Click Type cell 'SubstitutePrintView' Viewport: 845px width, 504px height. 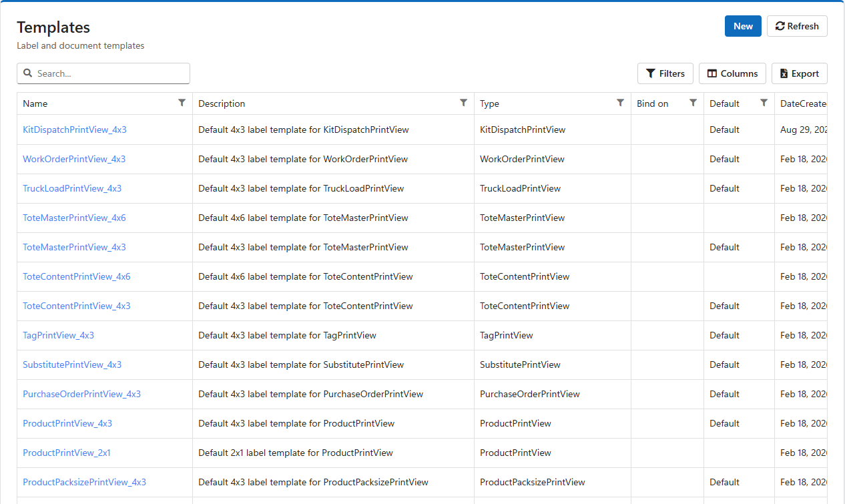tap(520, 364)
